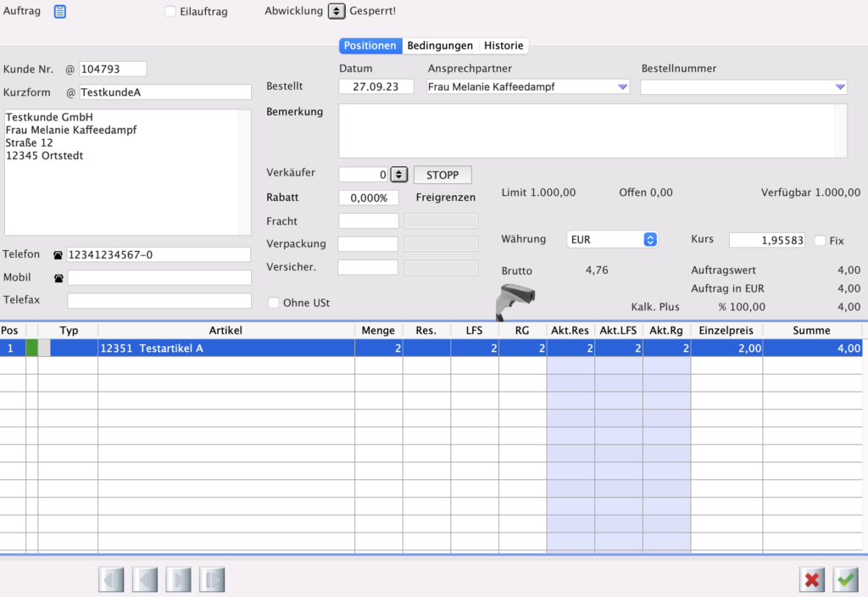Go to the previous record
868x597 pixels.
coord(144,580)
